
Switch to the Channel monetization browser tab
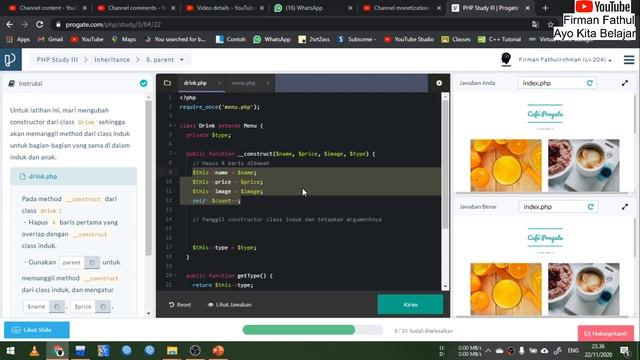pyautogui.click(x=402, y=8)
